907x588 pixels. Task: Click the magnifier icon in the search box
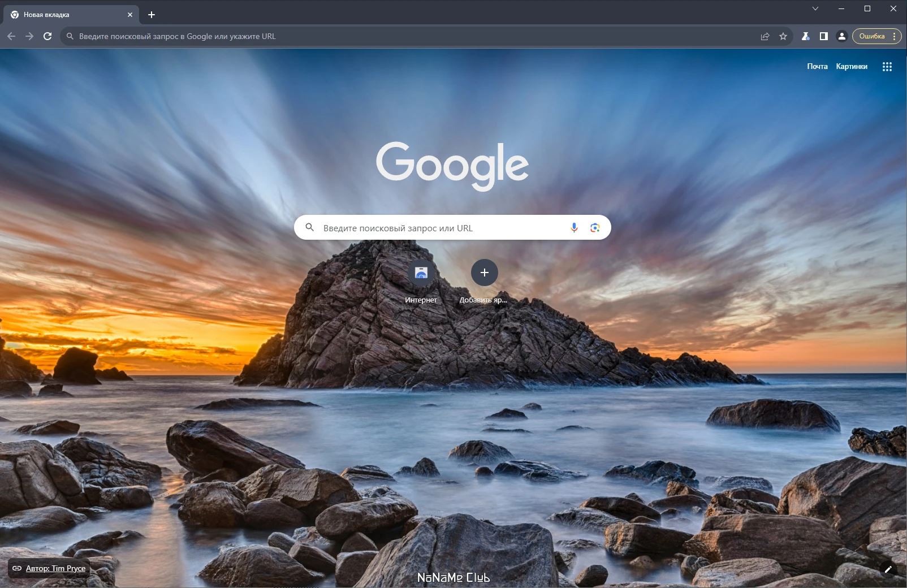point(309,227)
